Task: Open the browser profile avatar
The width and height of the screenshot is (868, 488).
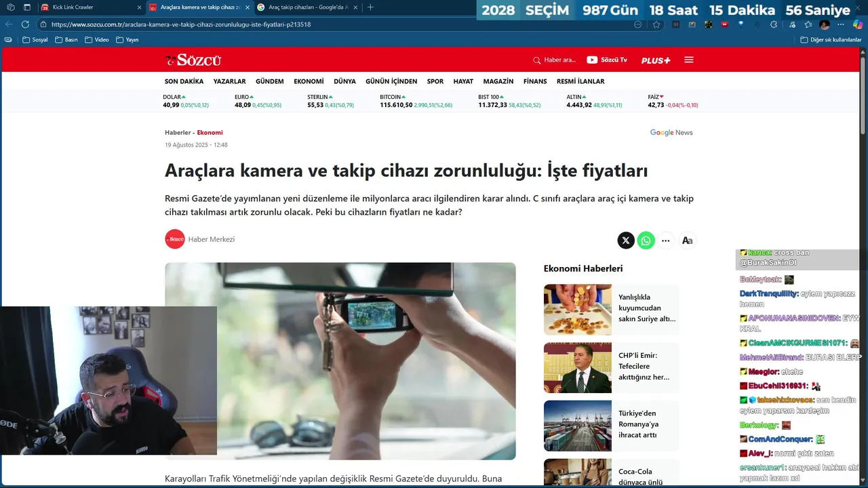Action: (825, 24)
